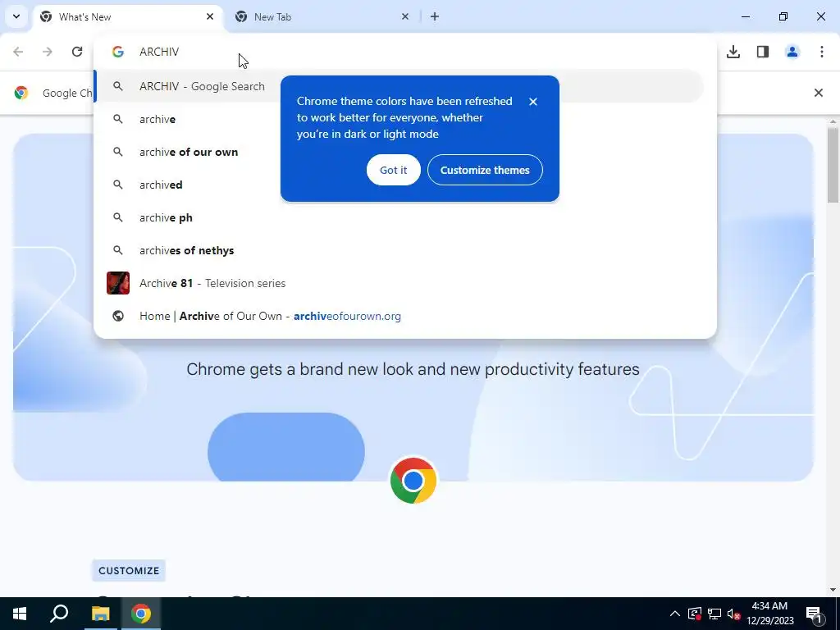Open File Explorer from the taskbar
This screenshot has width=840, height=630.
coord(100,614)
